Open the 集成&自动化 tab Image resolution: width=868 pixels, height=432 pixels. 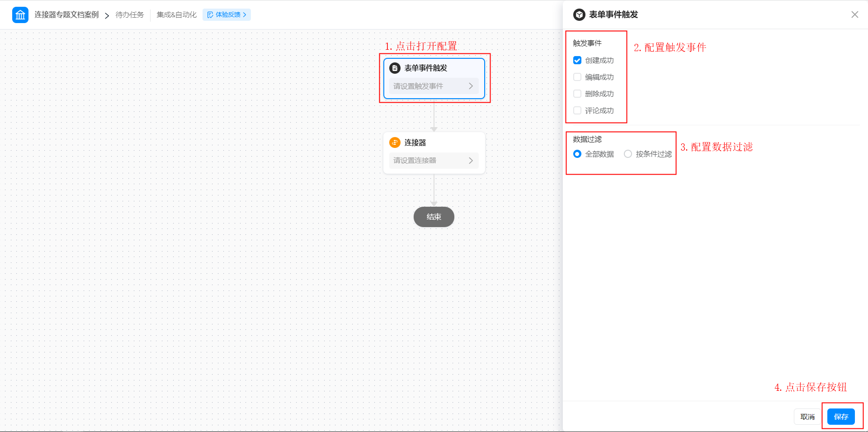tap(176, 15)
